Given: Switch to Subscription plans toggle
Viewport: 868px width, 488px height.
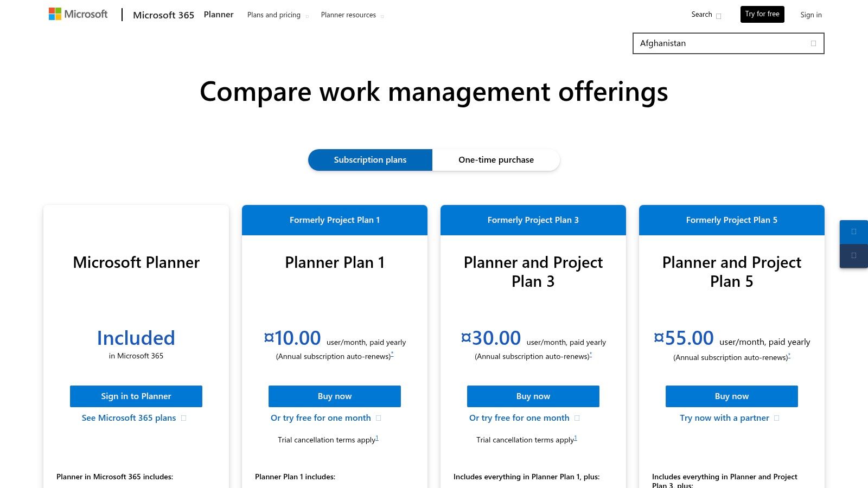Looking at the screenshot, I should [370, 160].
